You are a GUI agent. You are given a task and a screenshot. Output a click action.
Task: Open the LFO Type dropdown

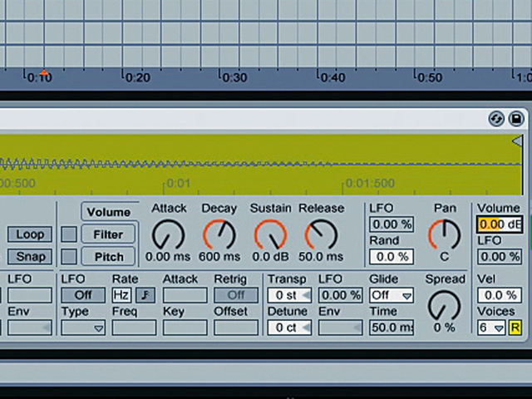pyautogui.click(x=83, y=328)
